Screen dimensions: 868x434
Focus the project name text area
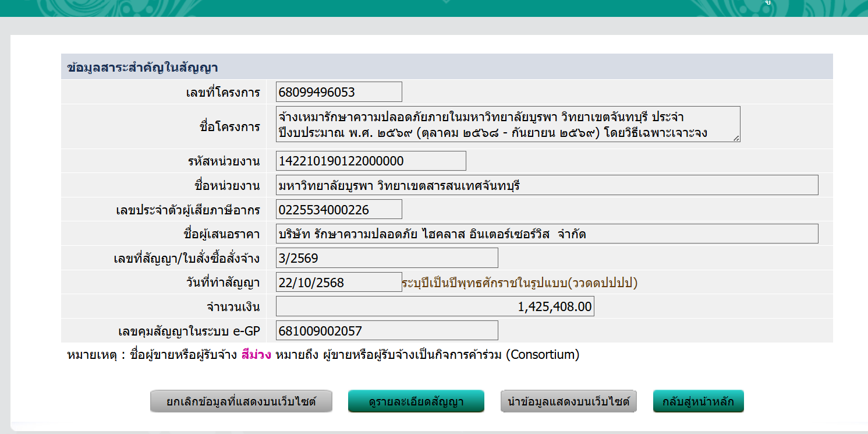tap(508, 124)
